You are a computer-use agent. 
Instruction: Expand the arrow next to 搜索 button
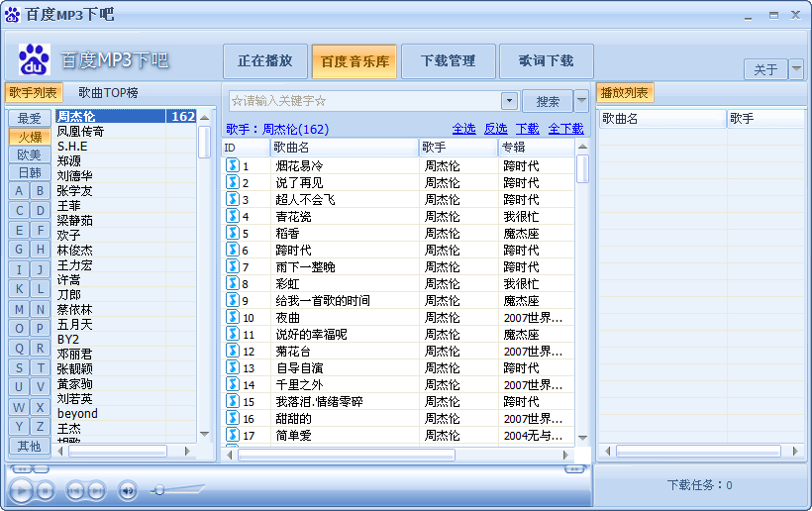(x=581, y=101)
